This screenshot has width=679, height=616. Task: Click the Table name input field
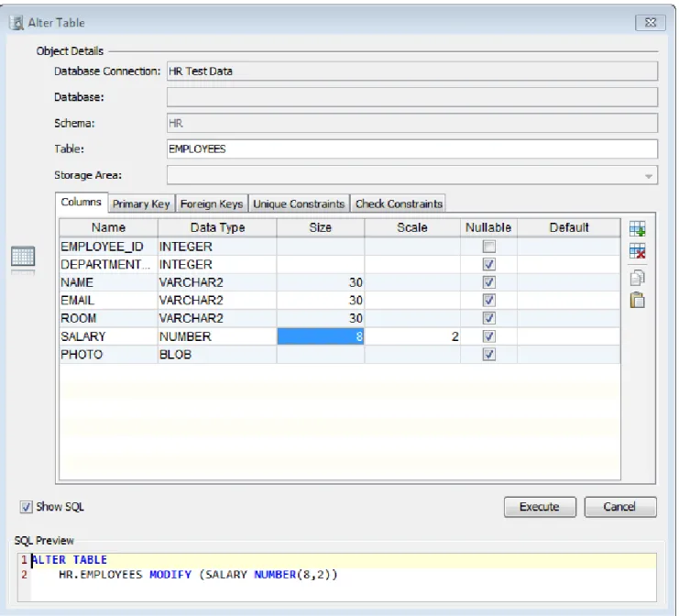click(x=412, y=149)
